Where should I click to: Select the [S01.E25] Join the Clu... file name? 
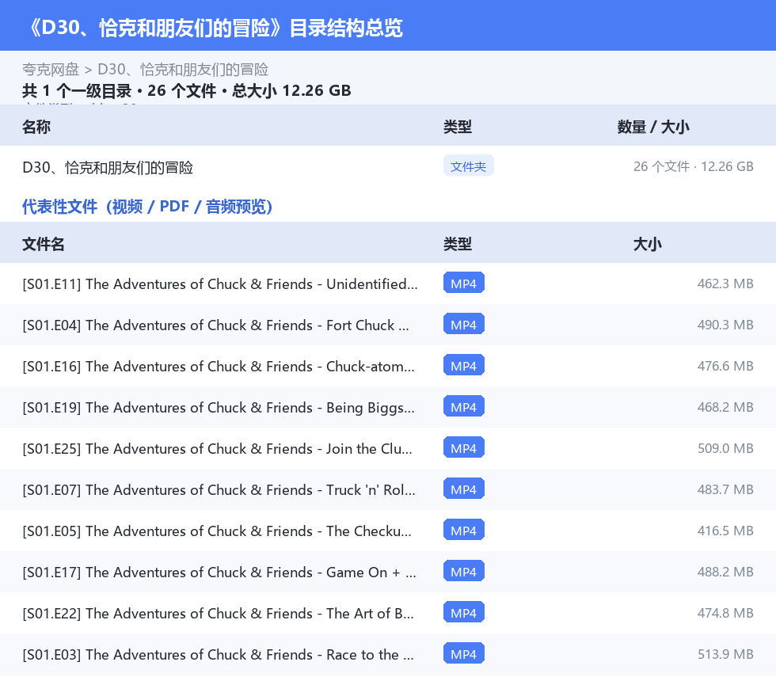click(217, 448)
